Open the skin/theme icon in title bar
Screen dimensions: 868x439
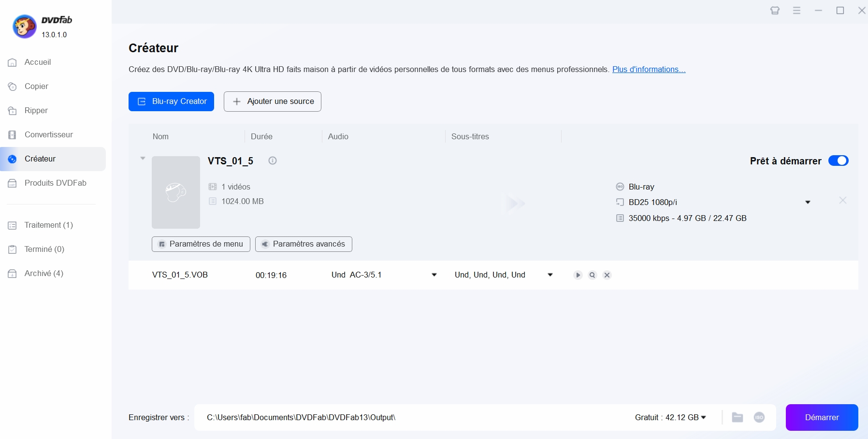[775, 11]
